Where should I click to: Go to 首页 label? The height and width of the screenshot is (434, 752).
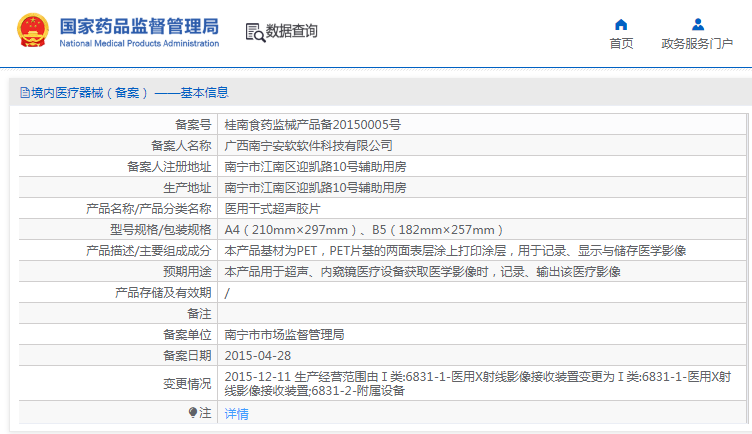[x=621, y=44]
